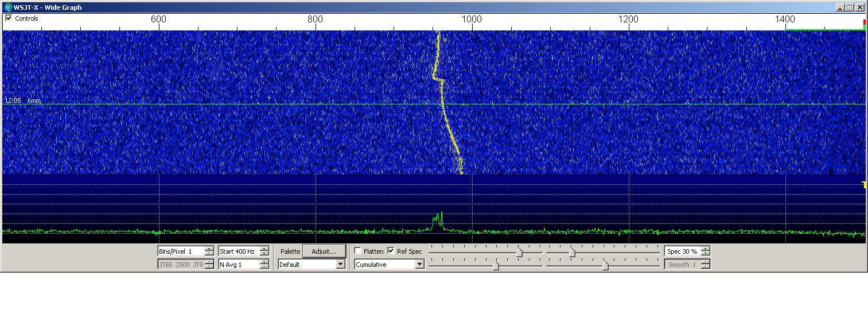Image resolution: width=868 pixels, height=310 pixels.
Task: Click the lower-right slider handle beside Smooth
Action: [605, 265]
